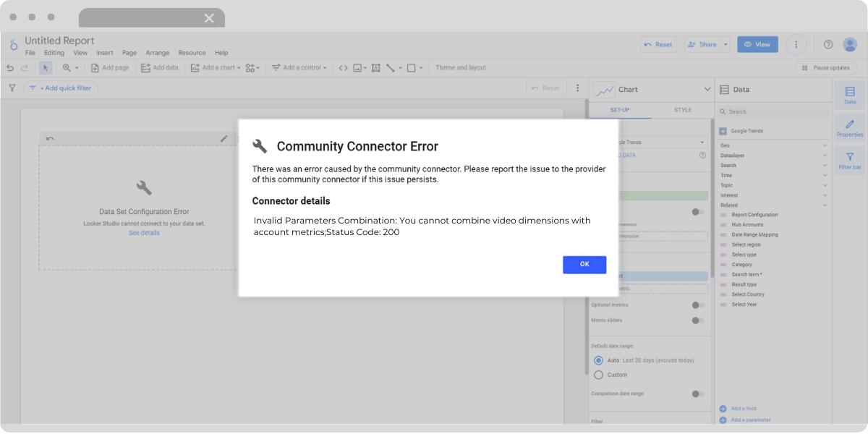Click the Share button
Viewport: 868px width, 434px height.
click(702, 45)
